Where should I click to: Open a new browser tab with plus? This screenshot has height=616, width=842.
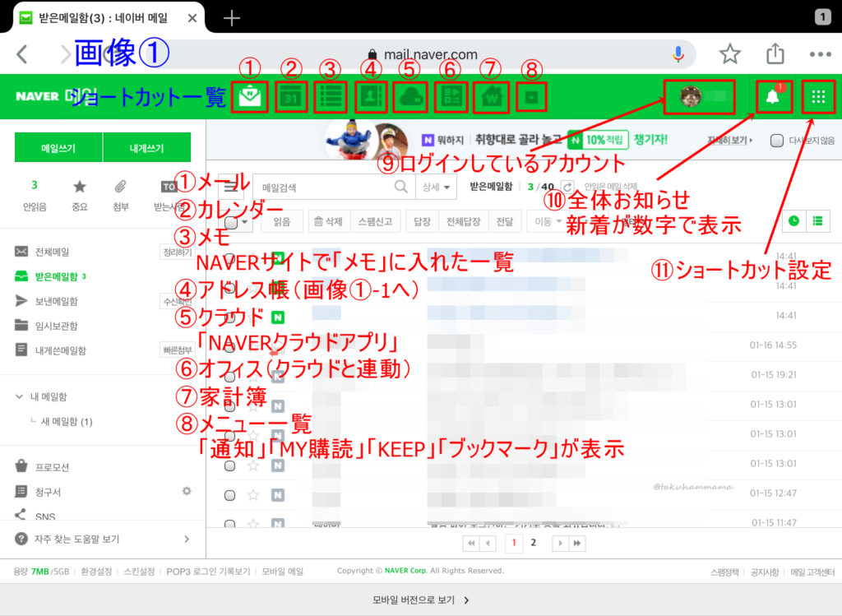231,18
